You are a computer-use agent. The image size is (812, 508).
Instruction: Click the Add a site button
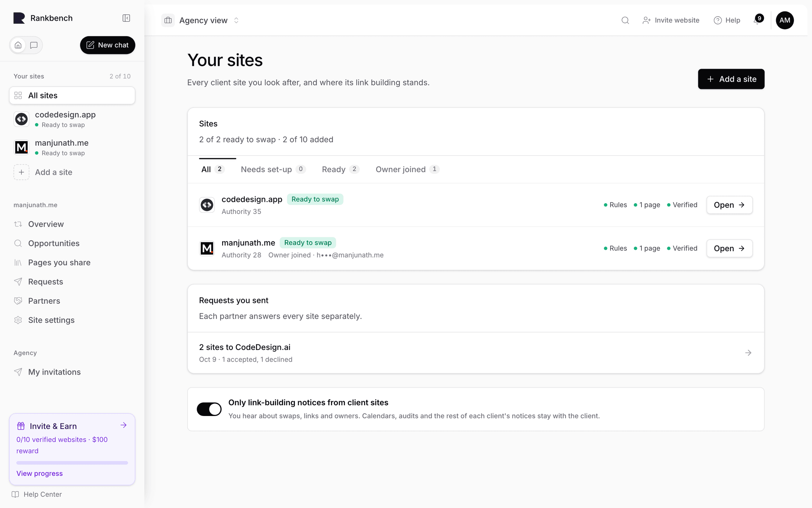[x=731, y=79]
